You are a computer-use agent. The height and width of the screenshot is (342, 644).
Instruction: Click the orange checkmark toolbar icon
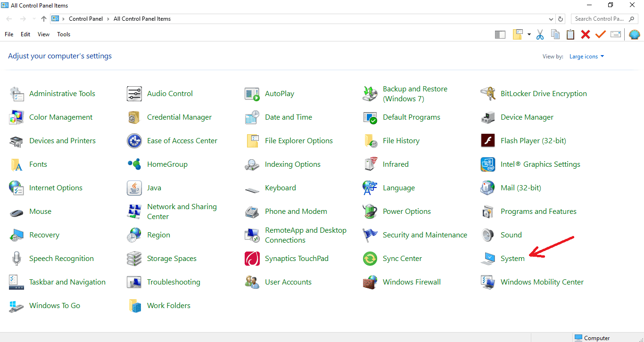pyautogui.click(x=600, y=34)
